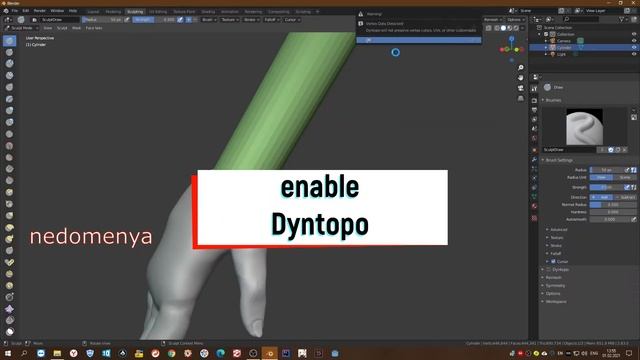Adjust the Strength slider in Brush Settings

point(607,187)
